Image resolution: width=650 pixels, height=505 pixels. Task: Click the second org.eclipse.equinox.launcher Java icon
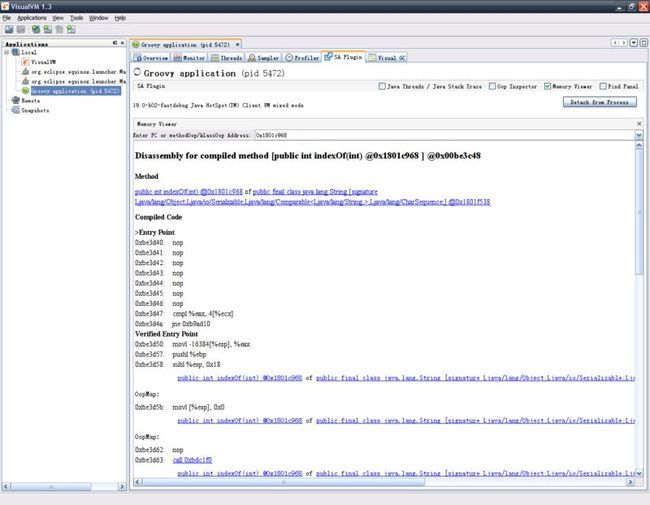(x=26, y=81)
